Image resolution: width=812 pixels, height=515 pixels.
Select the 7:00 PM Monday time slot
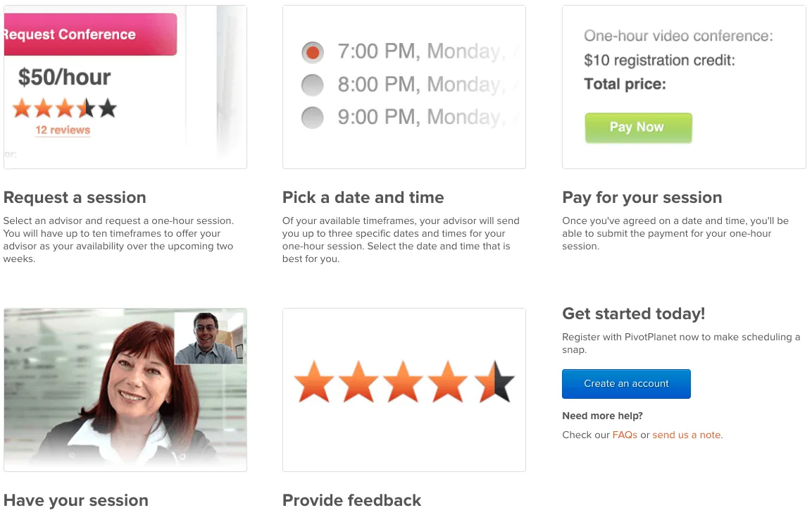tap(313, 51)
